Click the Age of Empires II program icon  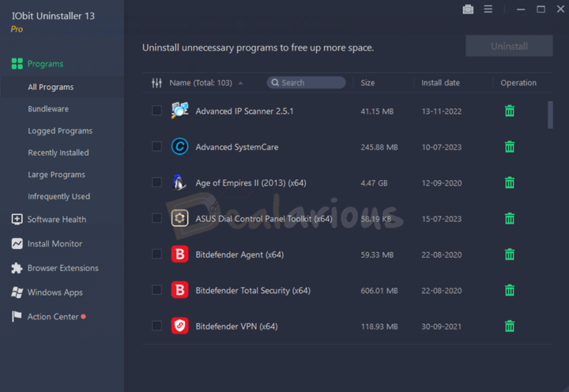tap(179, 183)
